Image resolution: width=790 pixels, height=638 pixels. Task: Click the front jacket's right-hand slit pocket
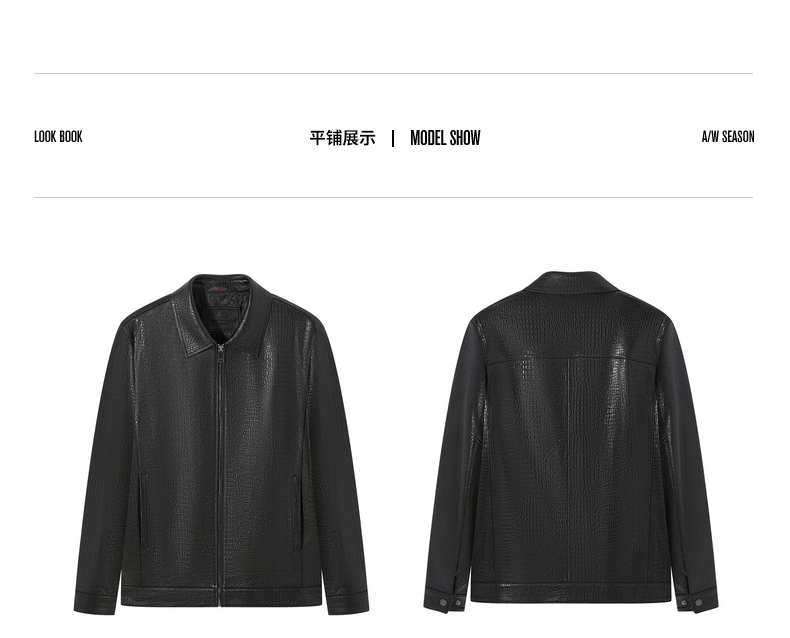pos(298,512)
